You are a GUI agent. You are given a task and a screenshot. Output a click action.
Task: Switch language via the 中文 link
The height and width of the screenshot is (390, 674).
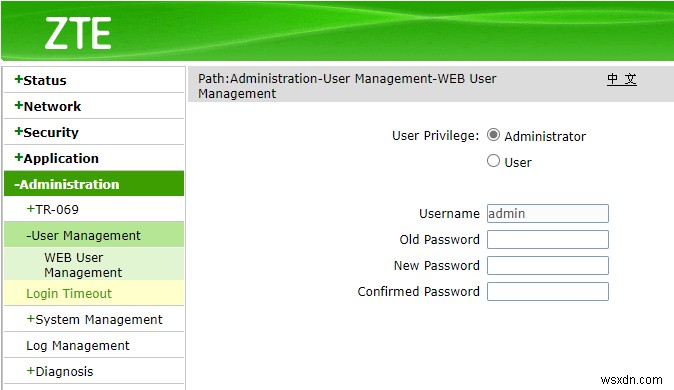622,79
